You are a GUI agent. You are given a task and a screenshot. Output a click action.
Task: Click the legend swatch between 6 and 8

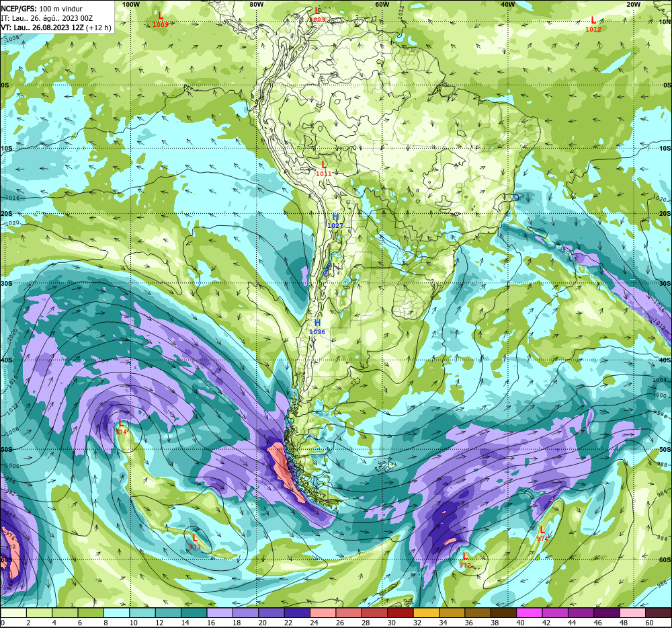click(x=91, y=613)
